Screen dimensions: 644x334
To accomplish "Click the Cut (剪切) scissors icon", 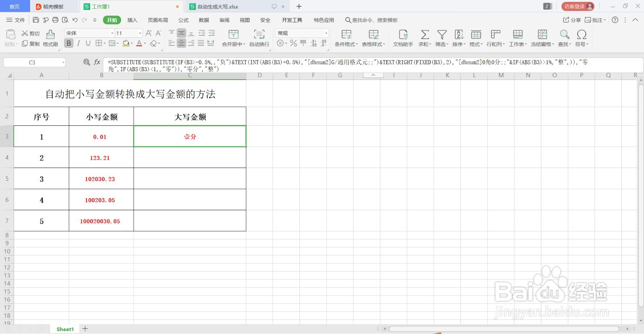I will coord(25,33).
